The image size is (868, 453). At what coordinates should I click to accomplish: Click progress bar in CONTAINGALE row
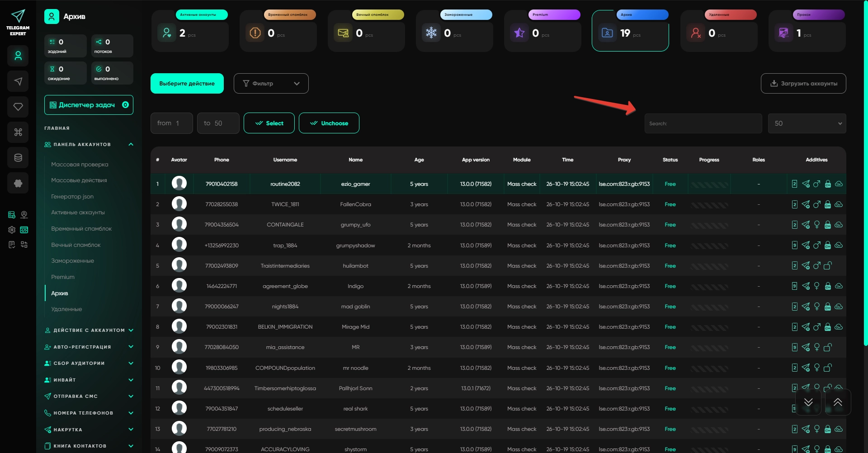tap(709, 225)
